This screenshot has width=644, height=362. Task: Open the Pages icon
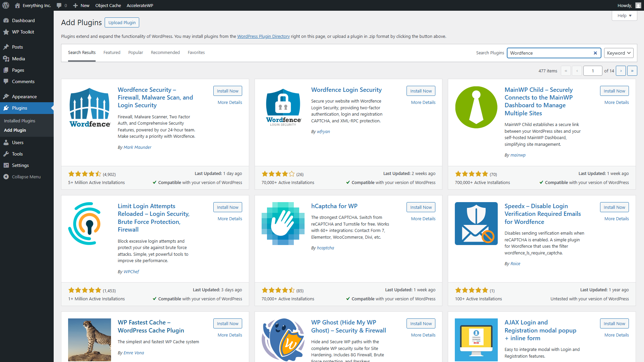pyautogui.click(x=6, y=70)
